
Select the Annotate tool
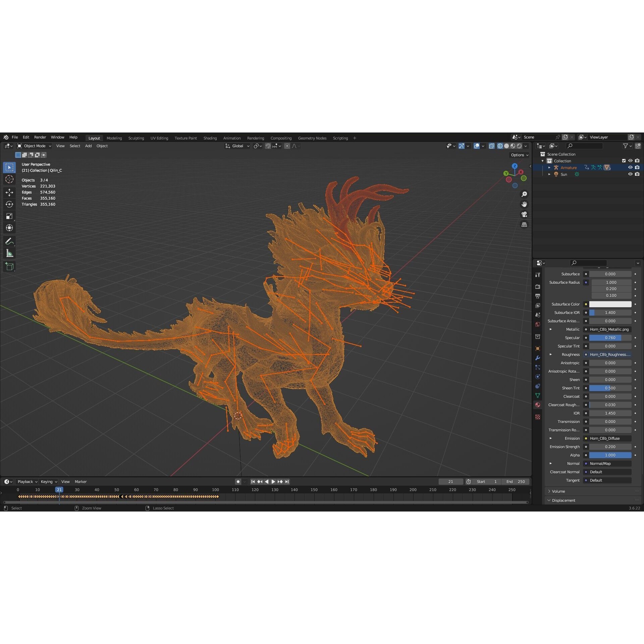(9, 241)
